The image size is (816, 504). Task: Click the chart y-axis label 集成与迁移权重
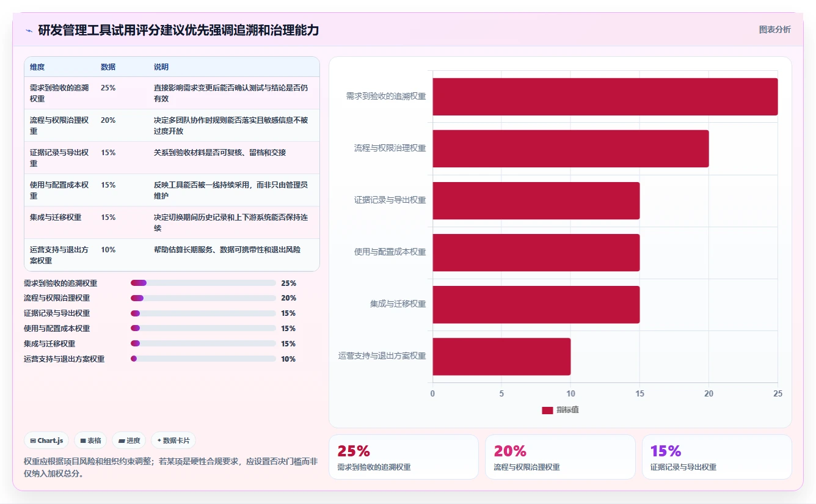(x=398, y=304)
